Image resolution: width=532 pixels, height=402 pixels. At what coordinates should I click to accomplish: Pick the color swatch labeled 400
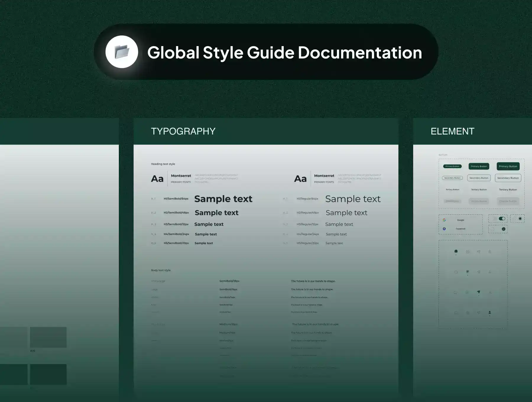(48, 337)
